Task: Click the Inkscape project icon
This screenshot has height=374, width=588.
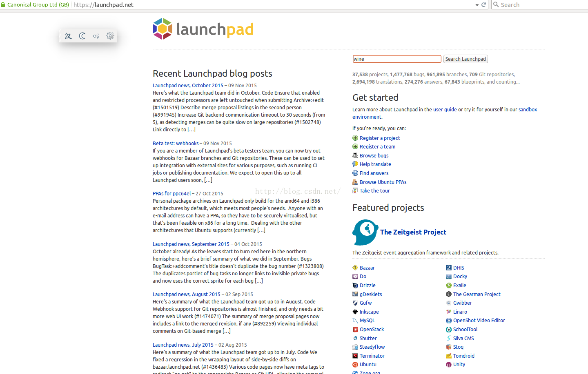Action: (355, 312)
